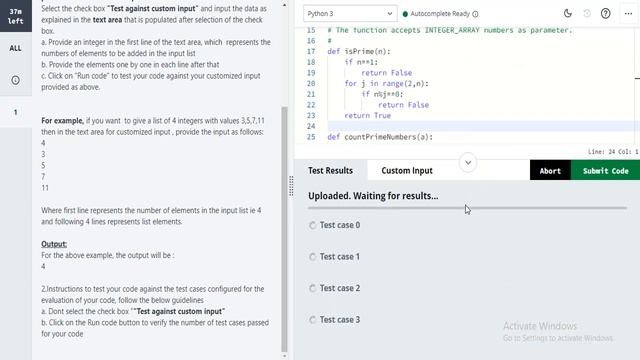Open the more options ellipsis menu
640x360 pixels.
pyautogui.click(x=628, y=13)
